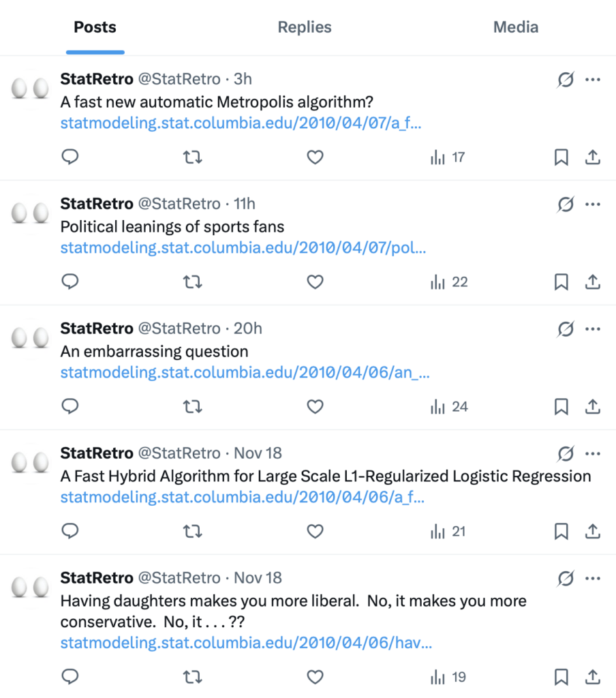The width and height of the screenshot is (616, 698).
Task: Switch to the Replies tab
Action: click(305, 27)
